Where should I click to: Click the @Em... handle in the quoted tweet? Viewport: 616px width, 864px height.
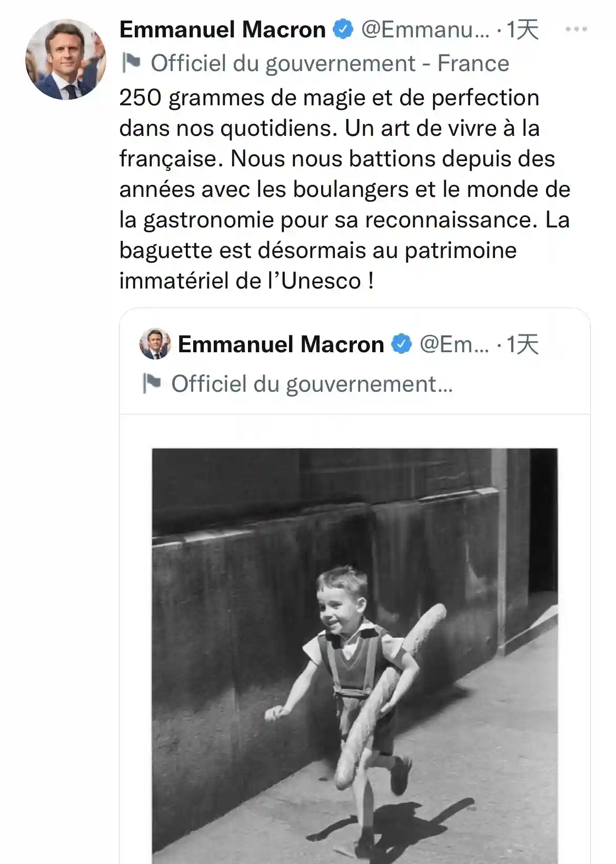(454, 344)
